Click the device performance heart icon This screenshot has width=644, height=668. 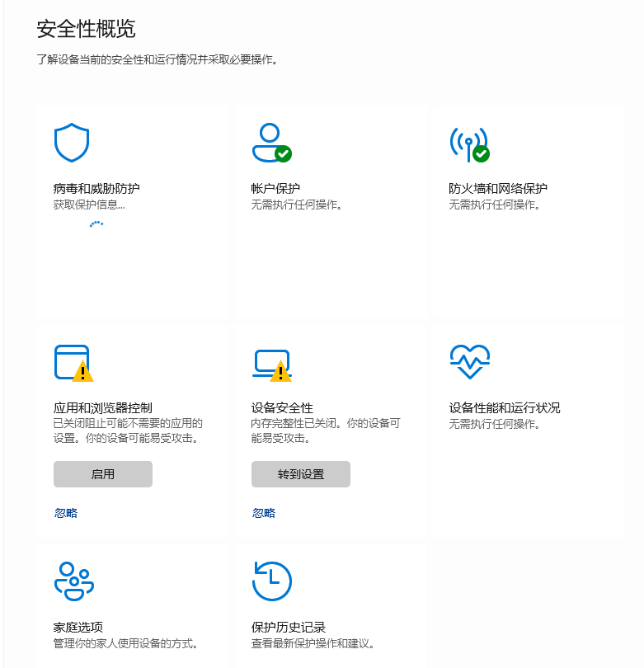(470, 362)
